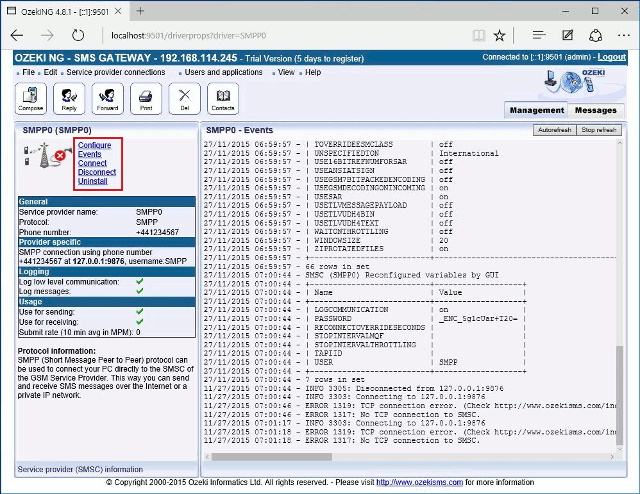This screenshot has height=494, width=640.
Task: Click 'Service provider (SMSC) information' text
Action: click(80, 470)
